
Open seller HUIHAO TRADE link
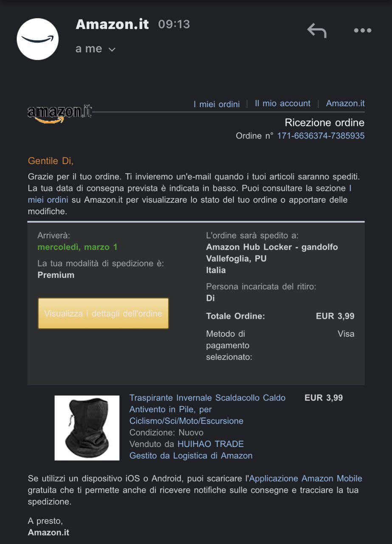pos(211,444)
